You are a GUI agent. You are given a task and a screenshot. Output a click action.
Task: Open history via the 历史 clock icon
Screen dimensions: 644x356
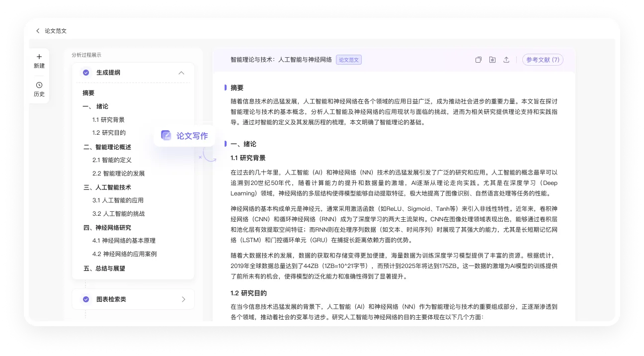39,89
